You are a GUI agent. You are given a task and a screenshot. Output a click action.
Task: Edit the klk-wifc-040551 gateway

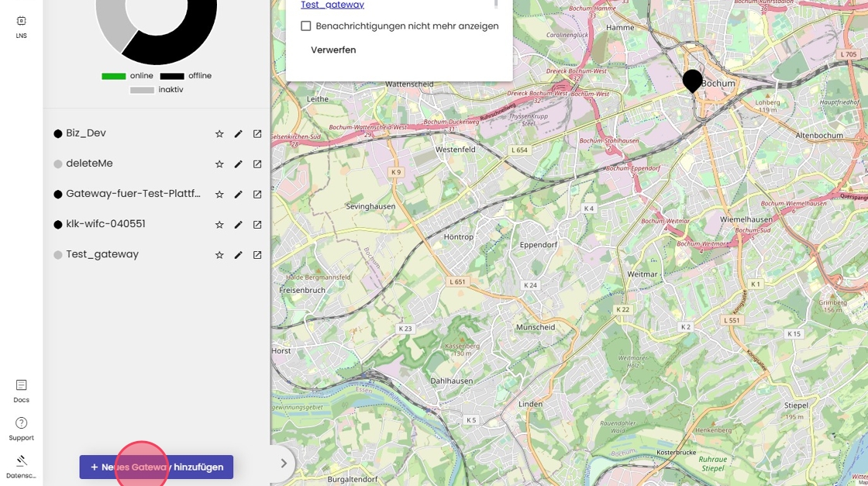pos(238,225)
